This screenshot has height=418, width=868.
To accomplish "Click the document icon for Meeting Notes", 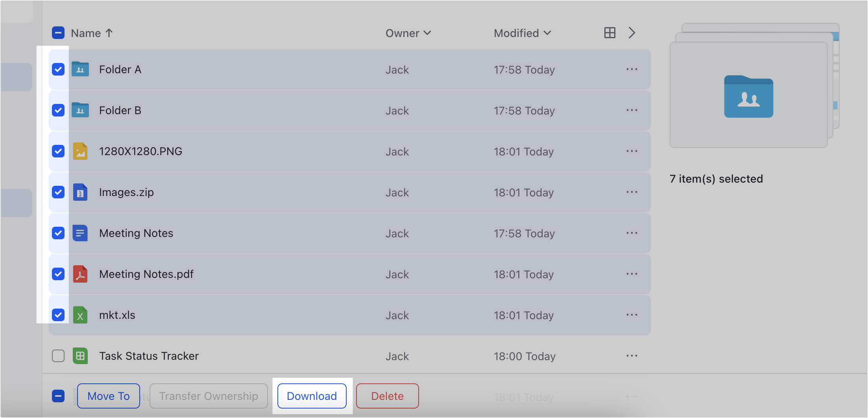I will tap(80, 233).
